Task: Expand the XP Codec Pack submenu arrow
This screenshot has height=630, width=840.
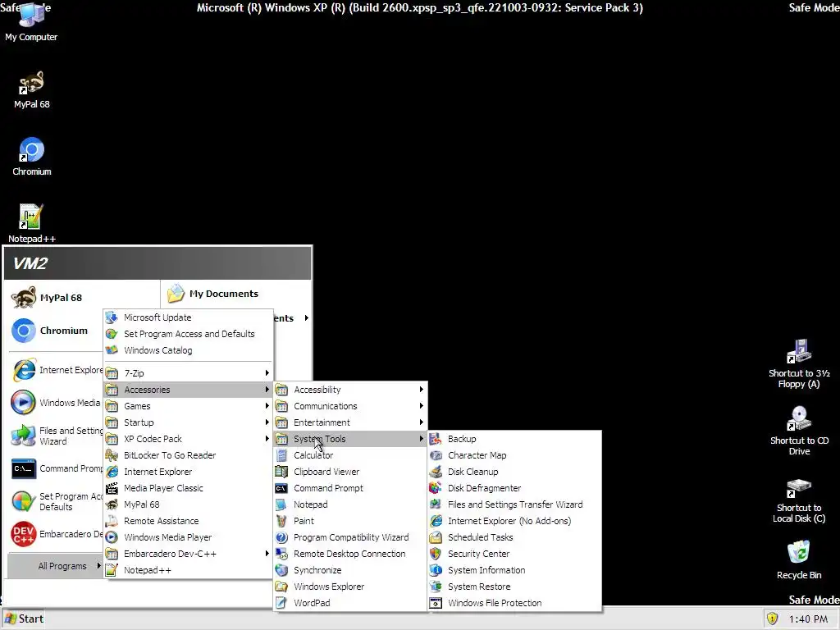Action: (x=267, y=439)
